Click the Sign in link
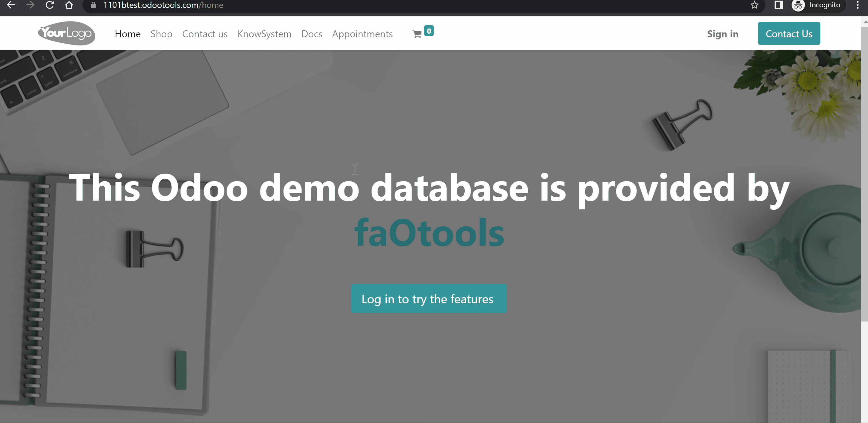This screenshot has height=423, width=868. click(x=722, y=34)
